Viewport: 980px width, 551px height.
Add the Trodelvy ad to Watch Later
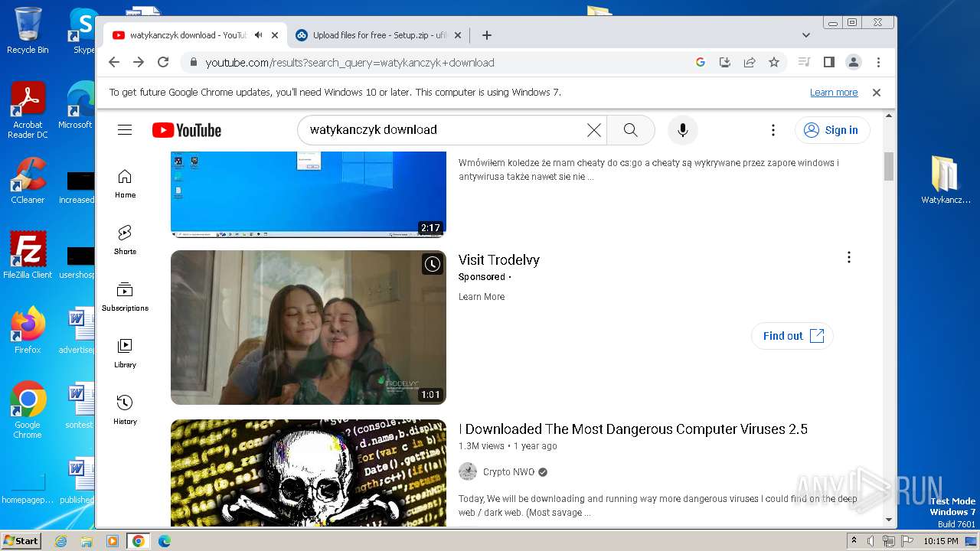pyautogui.click(x=432, y=264)
